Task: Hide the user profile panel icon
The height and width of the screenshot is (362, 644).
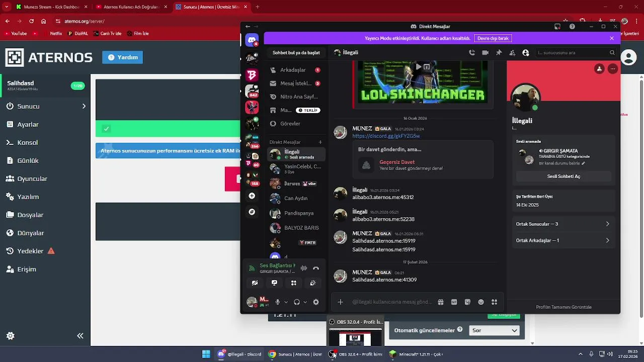Action: tap(526, 52)
